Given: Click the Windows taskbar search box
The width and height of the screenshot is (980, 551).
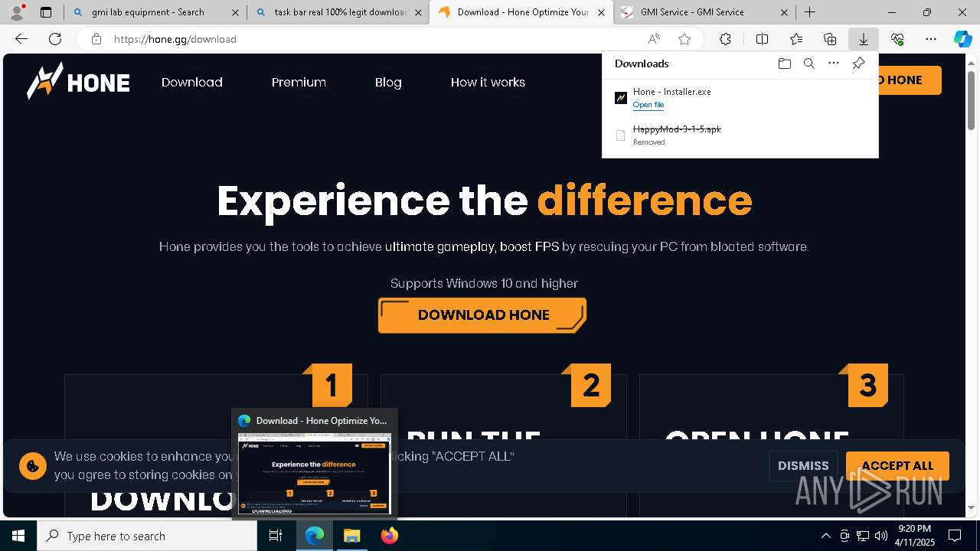Looking at the screenshot, I should (147, 536).
